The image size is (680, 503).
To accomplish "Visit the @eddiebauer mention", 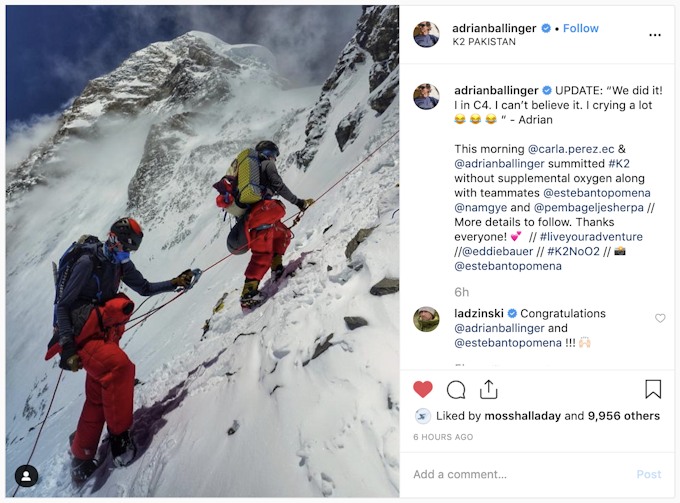I will click(497, 251).
